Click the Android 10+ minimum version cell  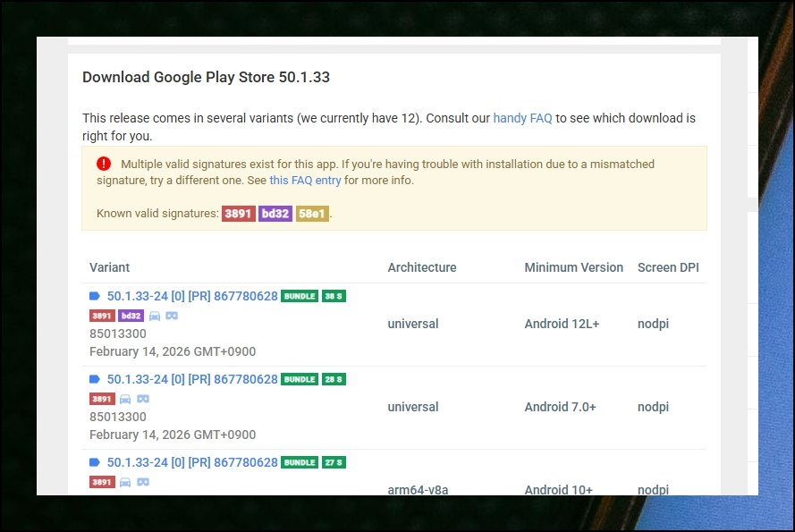pos(558,489)
